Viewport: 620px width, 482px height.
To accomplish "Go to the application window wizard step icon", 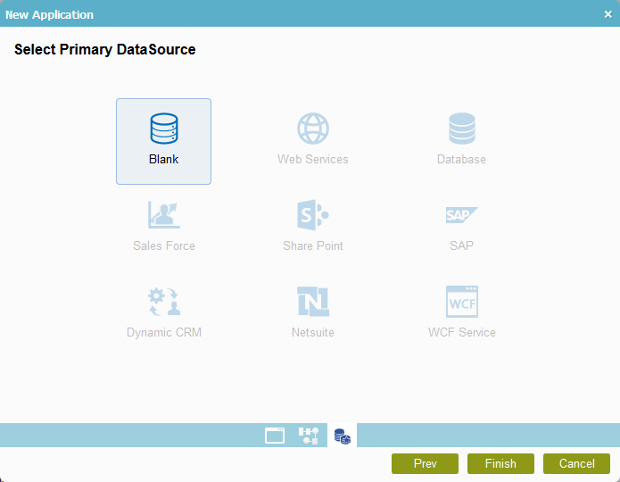I will pos(275,435).
